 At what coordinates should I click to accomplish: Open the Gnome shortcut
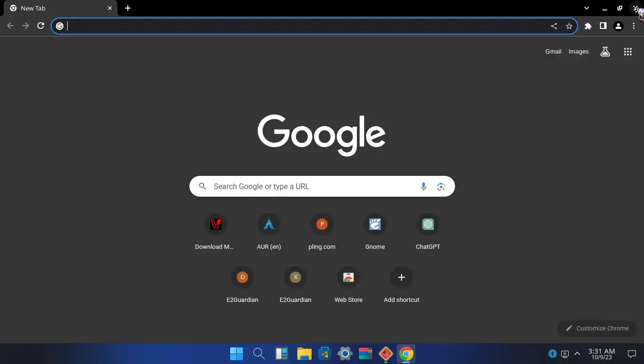[375, 232]
